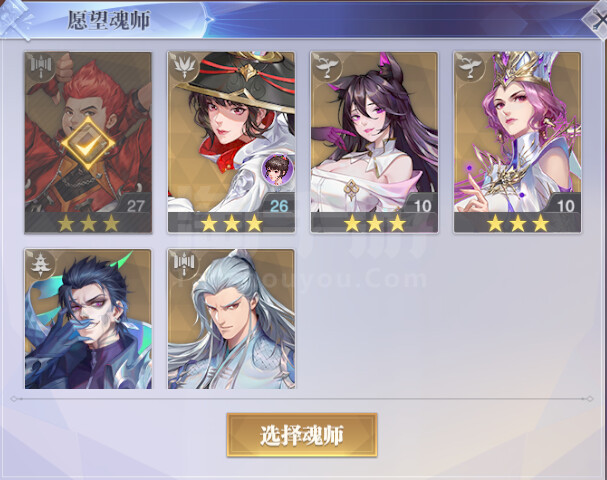Select the black-hat girl soul master card

click(231, 142)
